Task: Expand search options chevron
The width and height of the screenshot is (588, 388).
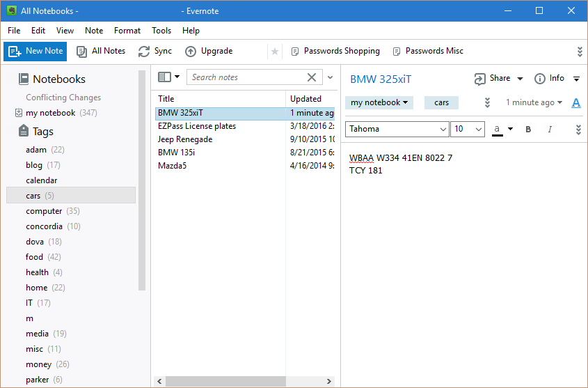Action: [330, 77]
